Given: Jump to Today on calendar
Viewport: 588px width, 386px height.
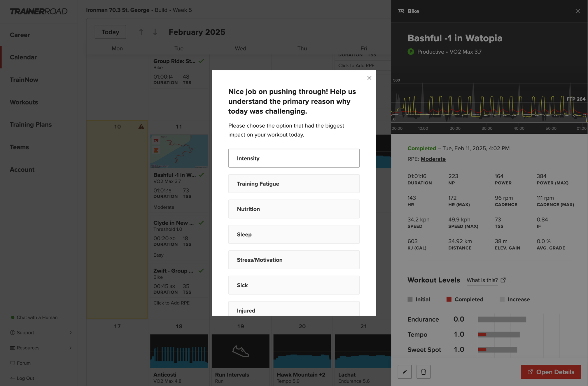Looking at the screenshot, I should 110,32.
